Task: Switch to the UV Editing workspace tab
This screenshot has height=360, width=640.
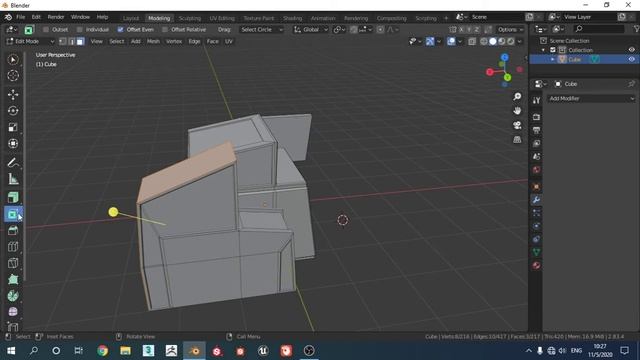Action: pyautogui.click(x=222, y=18)
